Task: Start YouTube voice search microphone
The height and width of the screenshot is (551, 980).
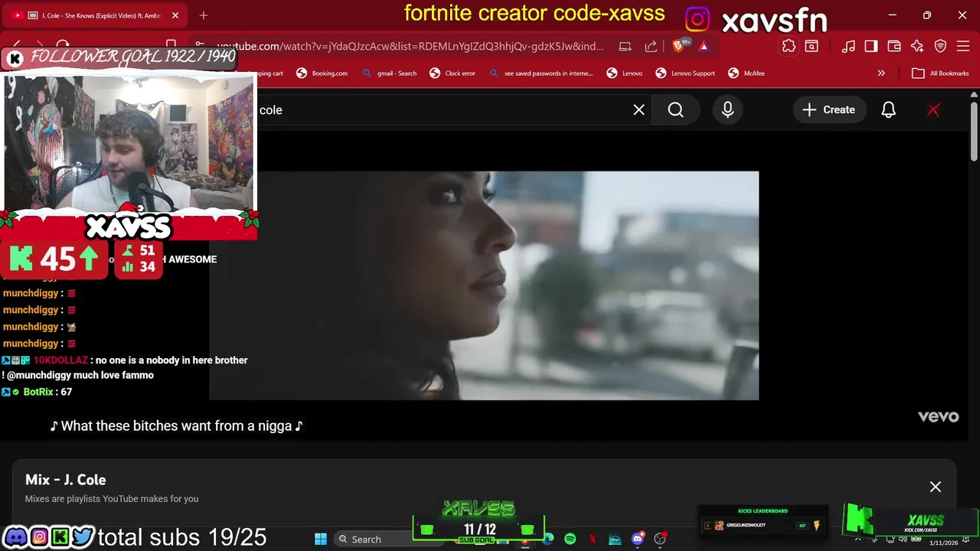Action: click(x=727, y=110)
